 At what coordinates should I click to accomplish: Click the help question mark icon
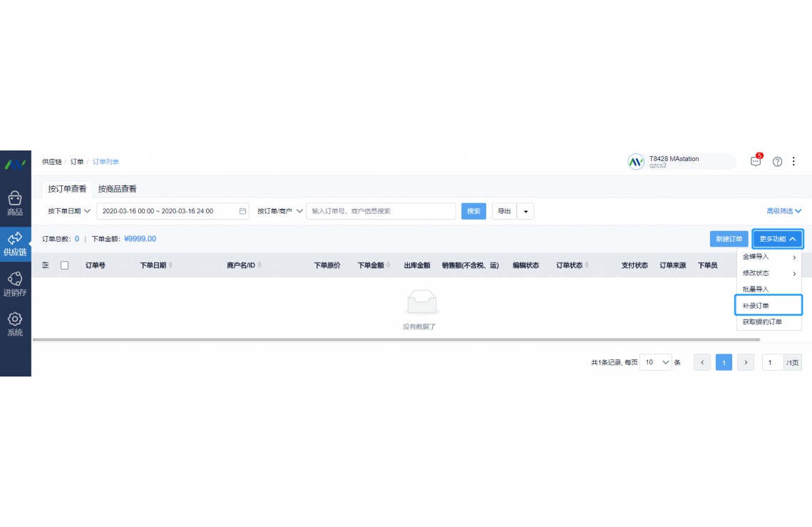pyautogui.click(x=776, y=161)
